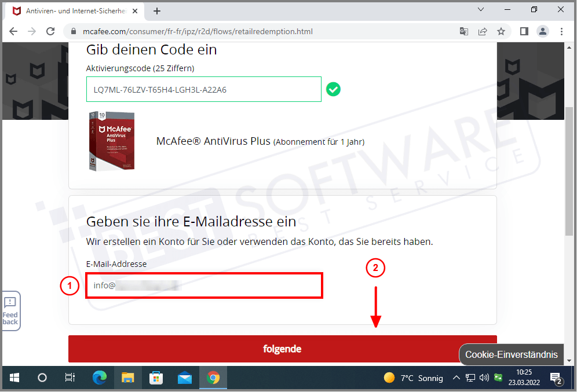Click the E-Mail-Addresse input field
The image size is (577, 392).
204,285
